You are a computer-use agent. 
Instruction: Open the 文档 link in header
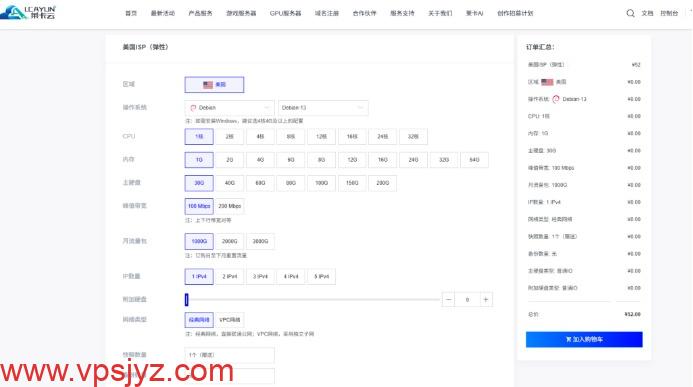(647, 13)
